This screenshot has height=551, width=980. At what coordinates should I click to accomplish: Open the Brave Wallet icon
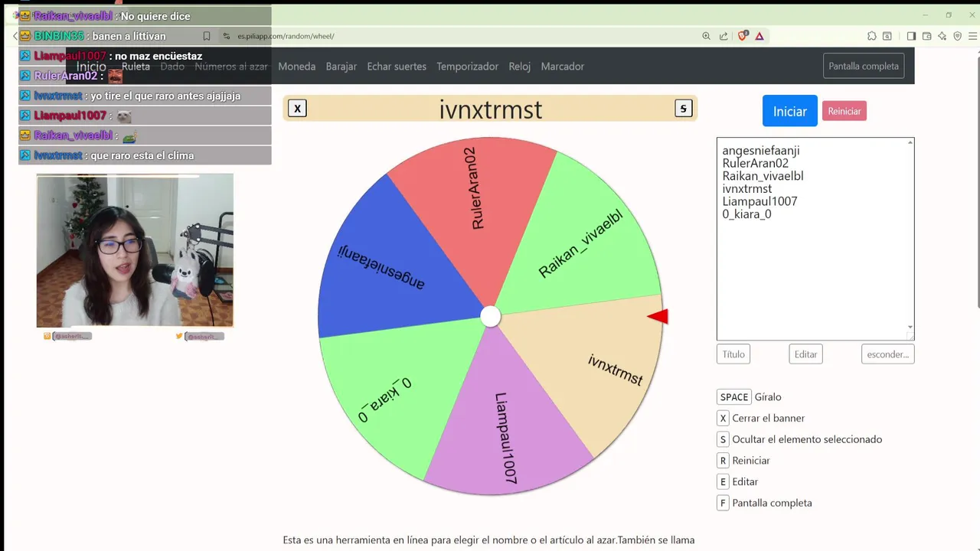click(926, 36)
